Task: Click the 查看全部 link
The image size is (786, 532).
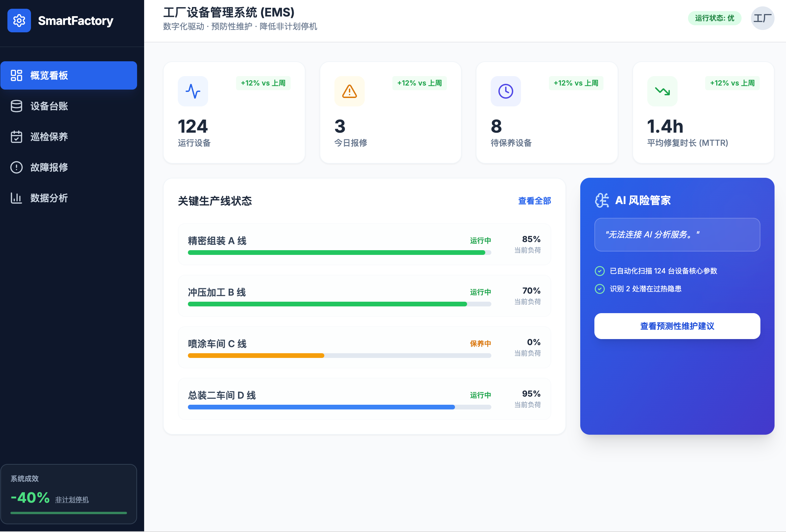Action: (534, 201)
